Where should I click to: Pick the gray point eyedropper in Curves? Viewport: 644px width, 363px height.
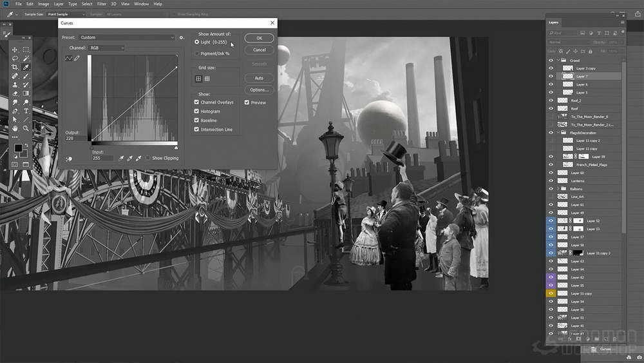coord(130,158)
